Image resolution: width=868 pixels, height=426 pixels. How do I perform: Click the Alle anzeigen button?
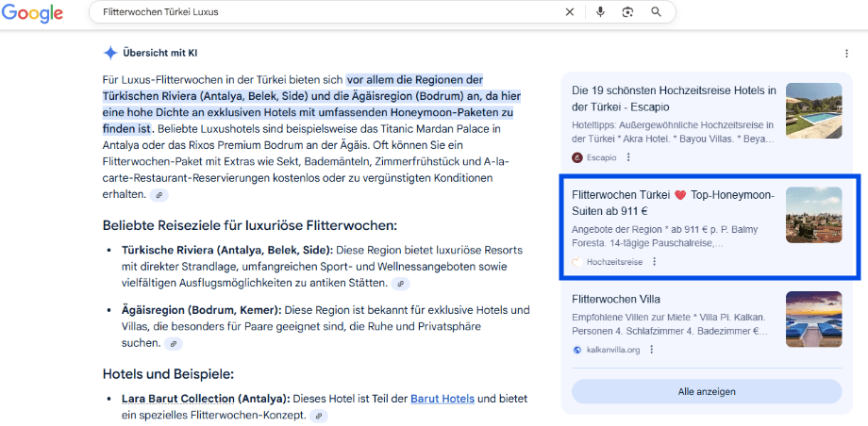click(707, 392)
